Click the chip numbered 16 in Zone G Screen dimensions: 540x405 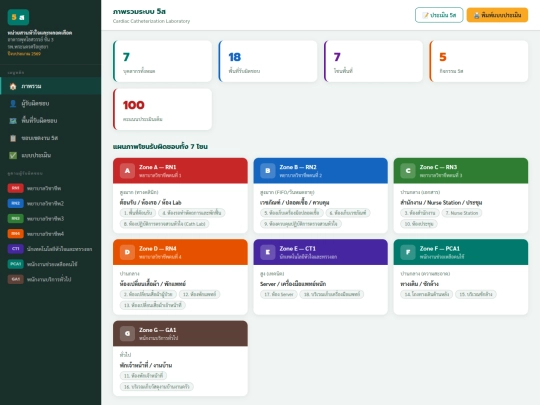(x=157, y=386)
